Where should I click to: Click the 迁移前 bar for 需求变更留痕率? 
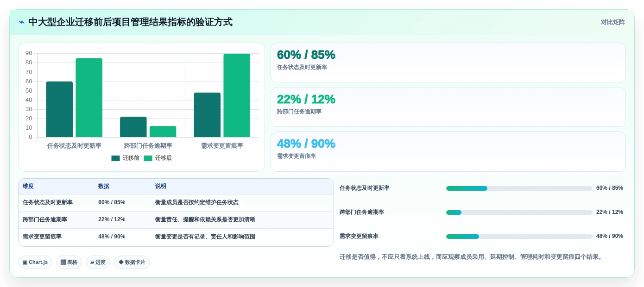tap(207, 115)
